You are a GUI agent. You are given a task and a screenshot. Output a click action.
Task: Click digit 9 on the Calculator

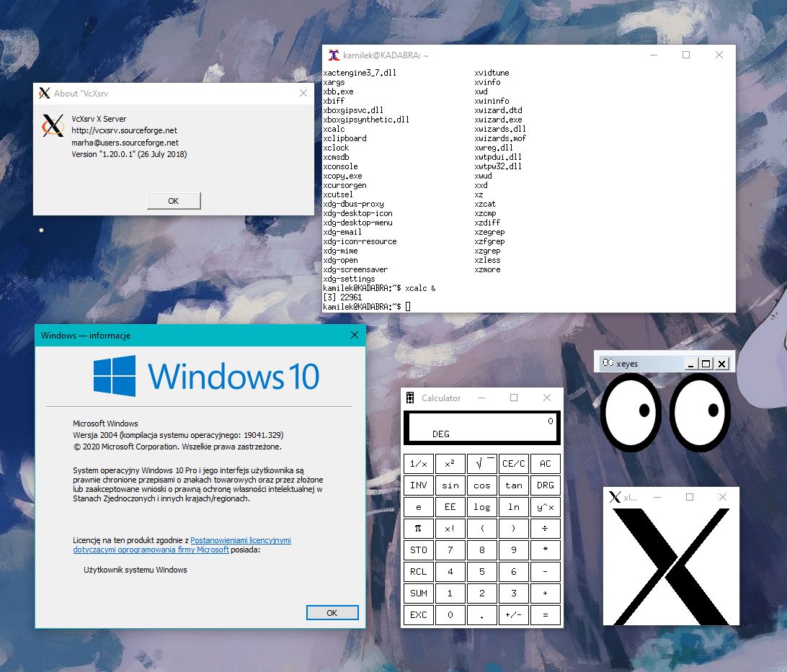pos(513,550)
